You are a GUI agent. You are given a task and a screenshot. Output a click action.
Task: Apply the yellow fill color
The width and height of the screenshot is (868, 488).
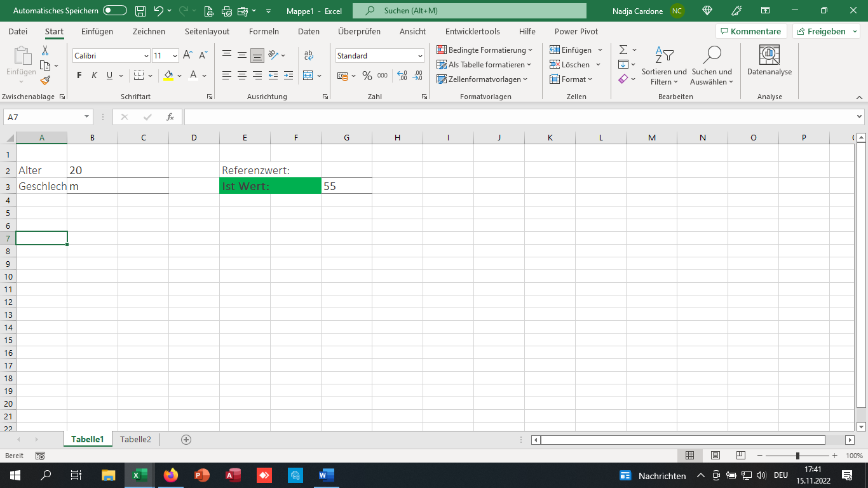pos(168,75)
